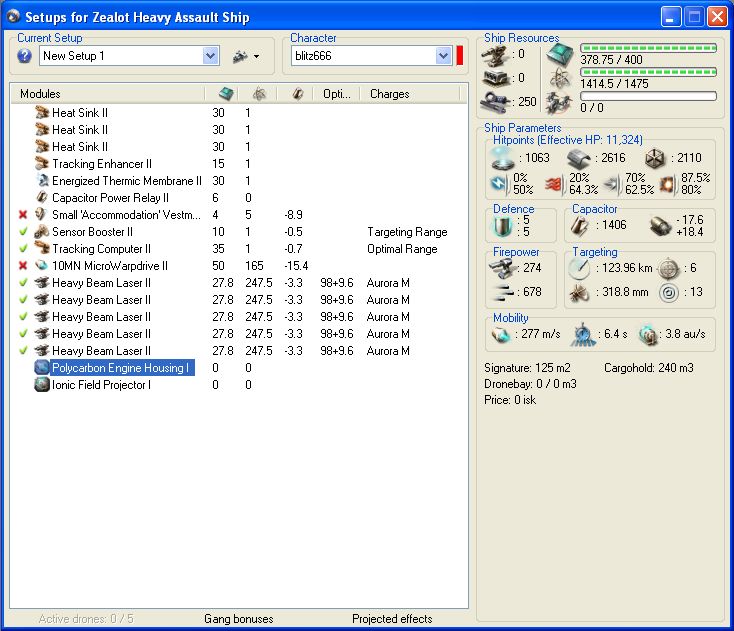This screenshot has height=631, width=734.
Task: Open the Current Setup dropdown list
Action: pos(211,56)
